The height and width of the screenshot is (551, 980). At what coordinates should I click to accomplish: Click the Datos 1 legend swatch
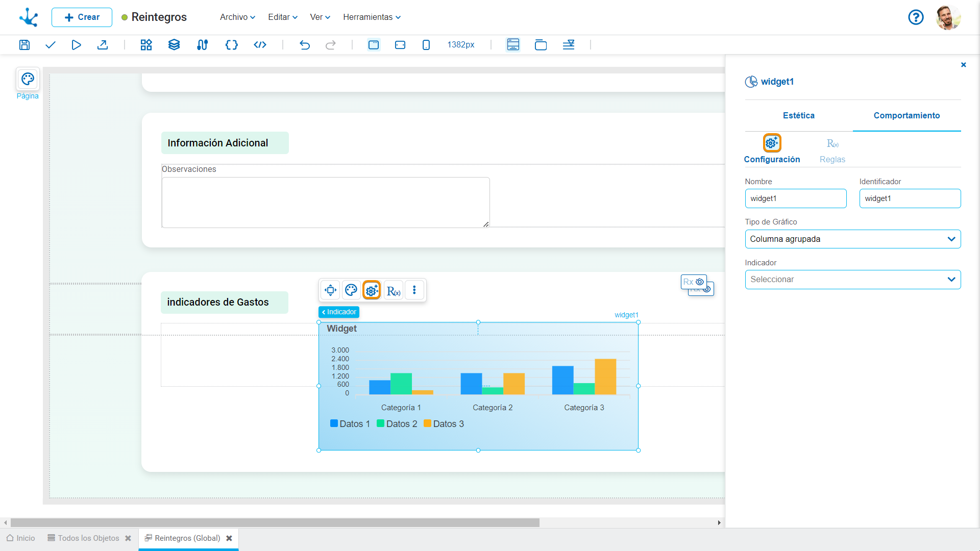tap(334, 423)
